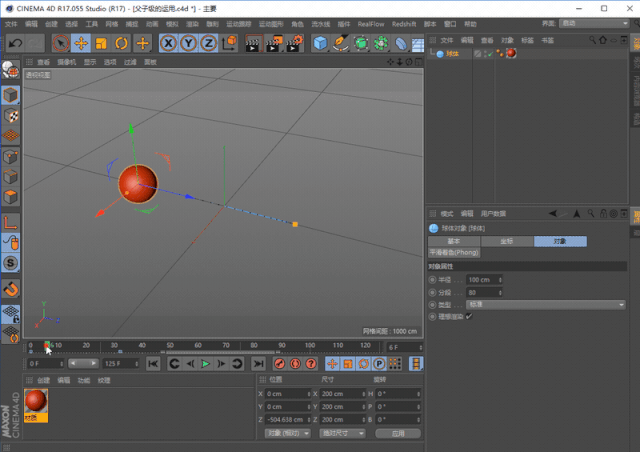The height and width of the screenshot is (452, 640).
Task: Click the preview range slider bar
Action: [x=83, y=363]
